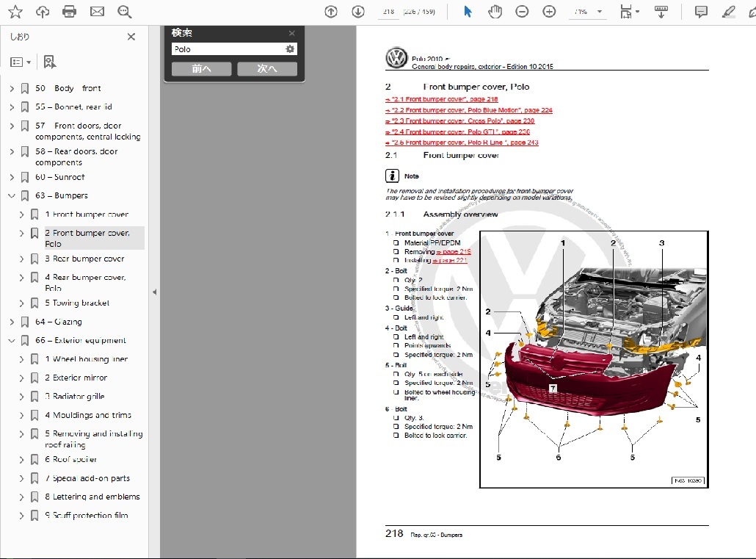Zoom in with the plus icon
Image resolution: width=756 pixels, height=559 pixels.
click(x=549, y=12)
